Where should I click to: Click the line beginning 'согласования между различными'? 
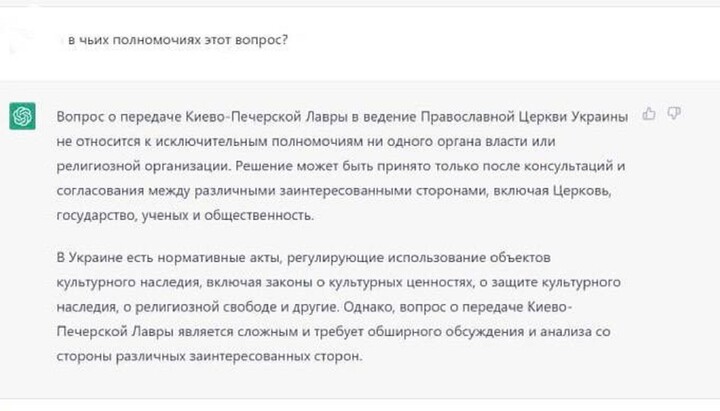click(334, 191)
